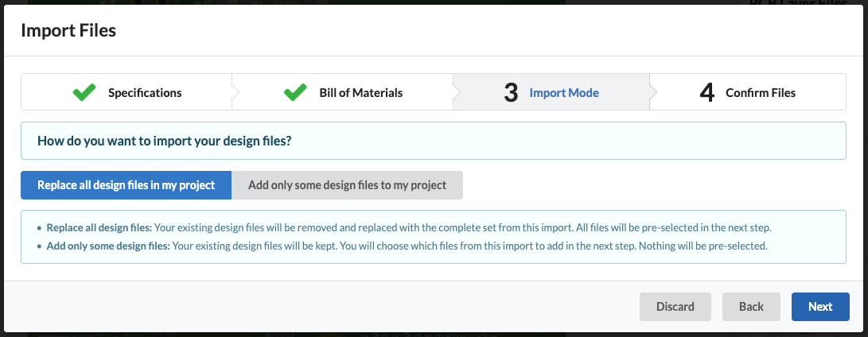Open the Bill of Materials step
The width and height of the screenshot is (868, 337).
pos(360,93)
